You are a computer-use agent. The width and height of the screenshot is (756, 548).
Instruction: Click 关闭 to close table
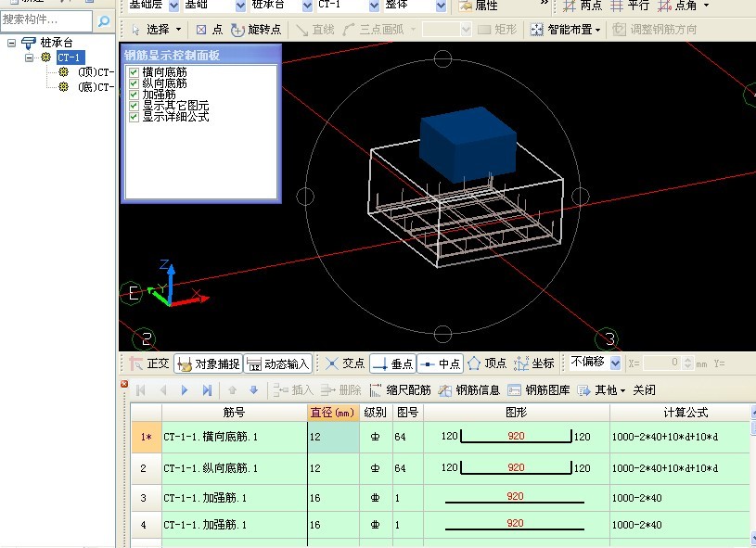coord(644,390)
